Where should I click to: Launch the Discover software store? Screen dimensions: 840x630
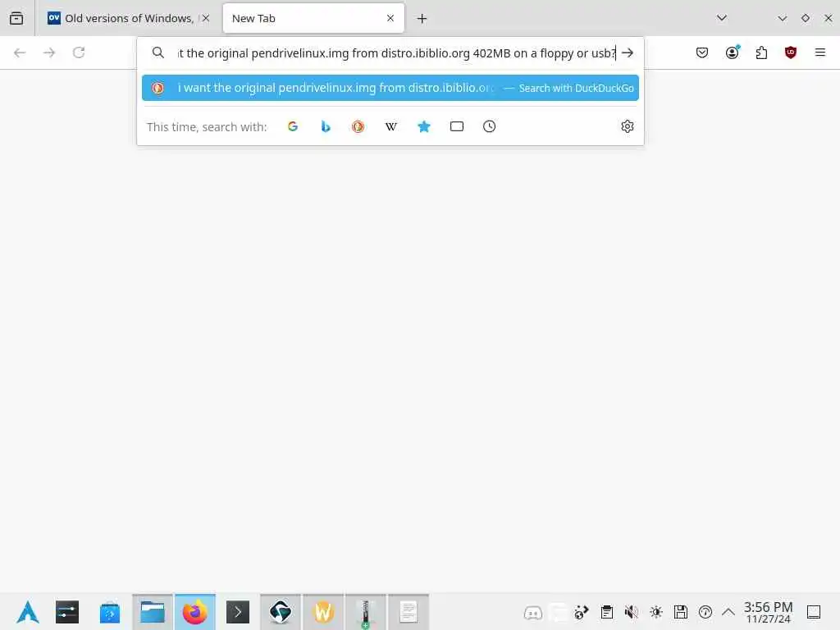tap(109, 612)
